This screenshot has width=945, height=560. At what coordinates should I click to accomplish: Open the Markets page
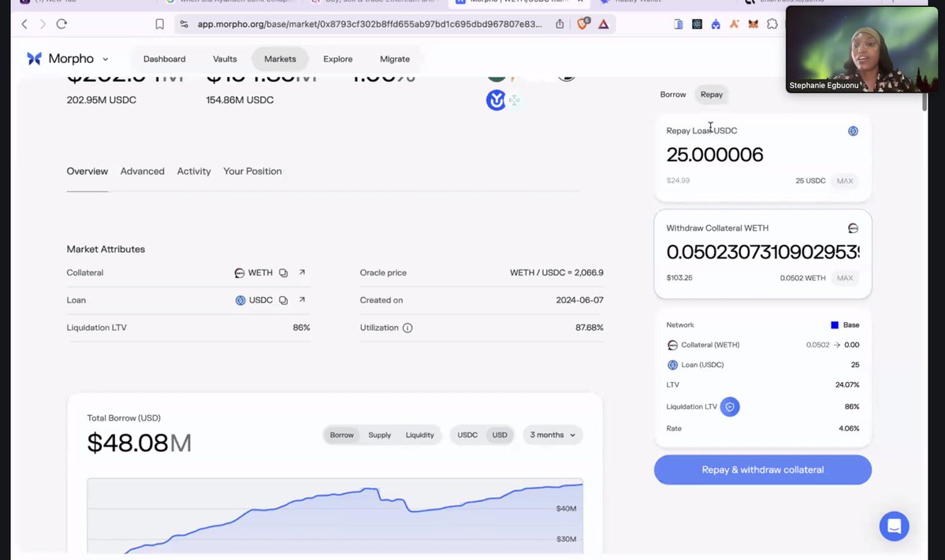281,59
